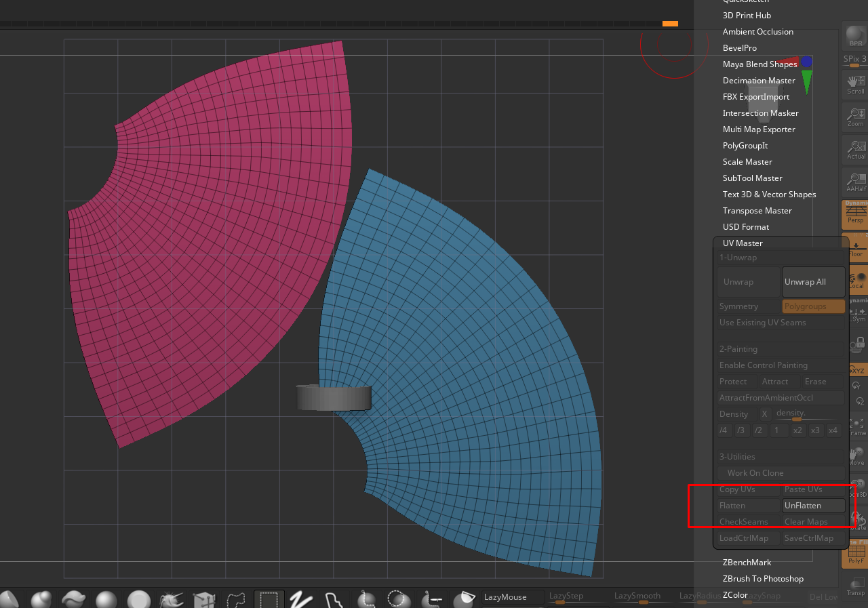The height and width of the screenshot is (608, 868).
Task: Click the Flatten button
Action: (749, 506)
